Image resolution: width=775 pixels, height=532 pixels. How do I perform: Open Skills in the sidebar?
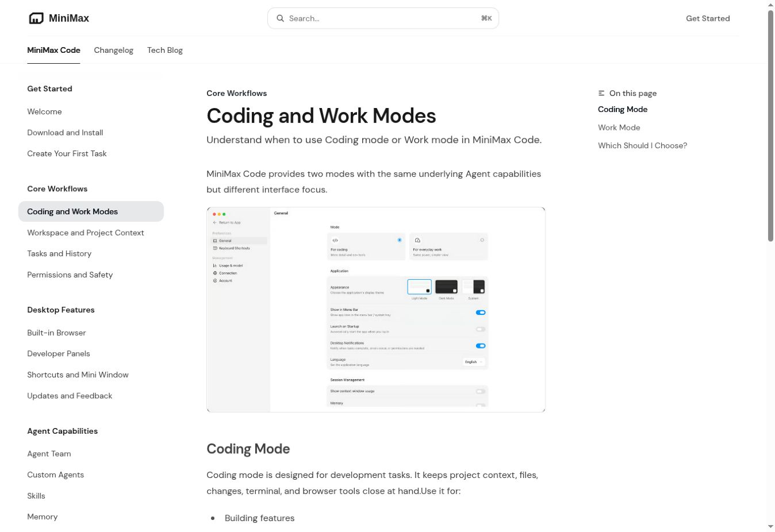[36, 496]
